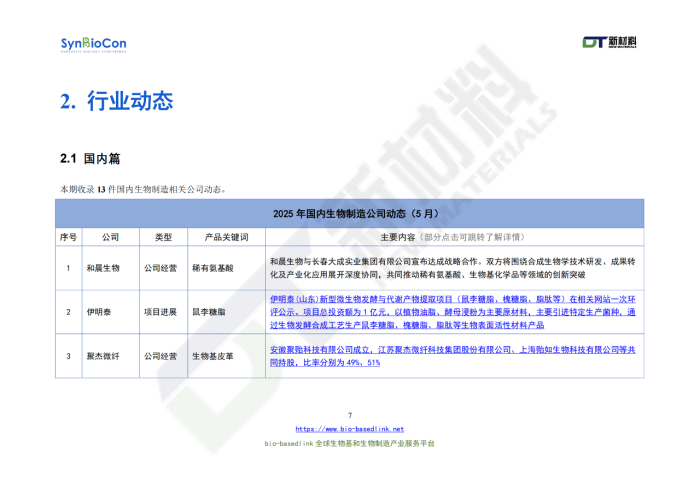
Task: Open the www.bio-basedlink.net footer link
Action: point(349,429)
